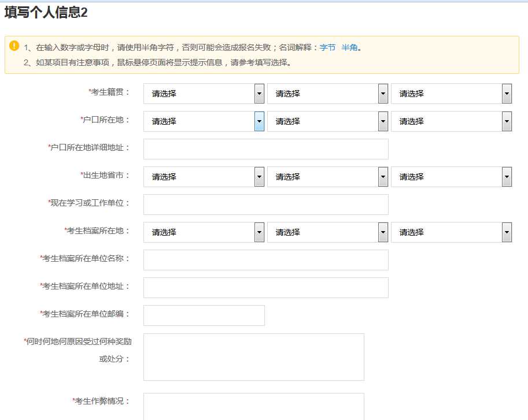The height and width of the screenshot is (420, 528).
Task: Expand the second 出生地省市 dropdown
Action: point(327,177)
